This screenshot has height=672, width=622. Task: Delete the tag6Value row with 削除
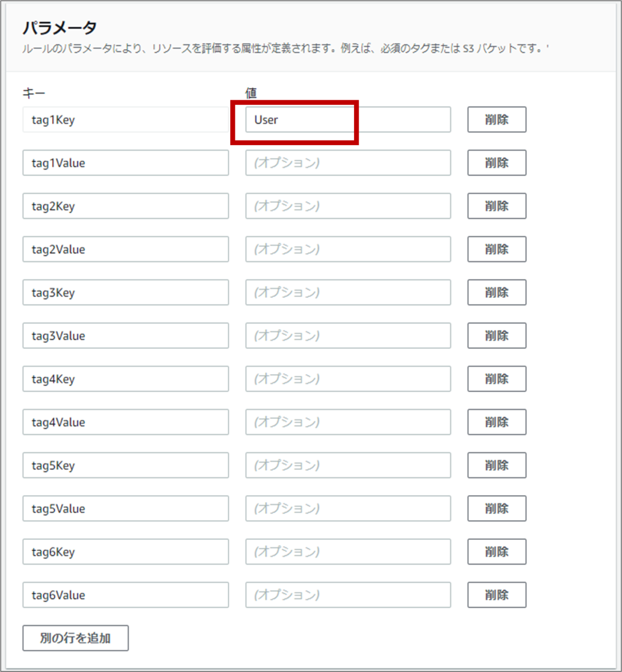(497, 595)
